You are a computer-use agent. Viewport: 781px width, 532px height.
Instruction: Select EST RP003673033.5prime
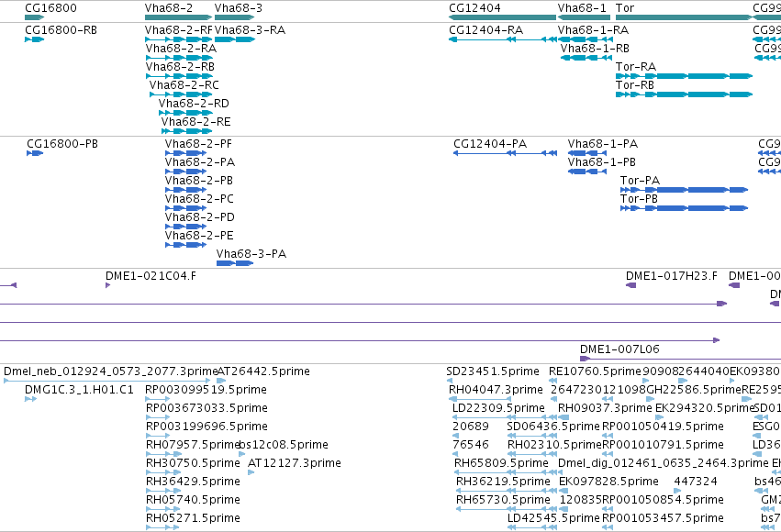tap(158, 417)
